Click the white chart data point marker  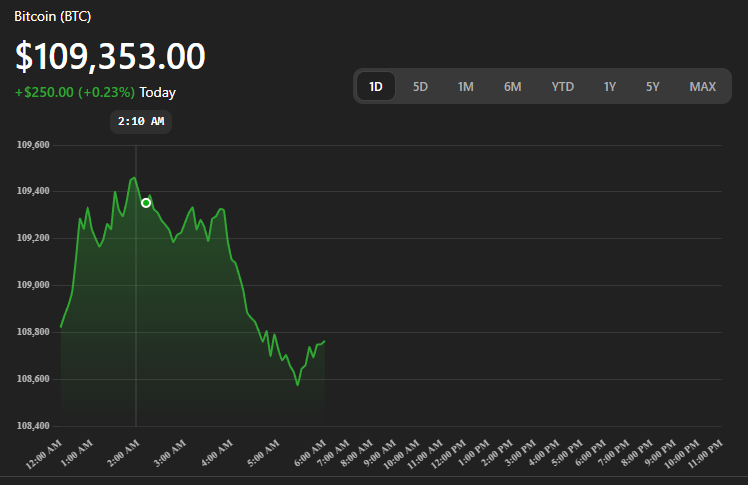click(x=146, y=203)
